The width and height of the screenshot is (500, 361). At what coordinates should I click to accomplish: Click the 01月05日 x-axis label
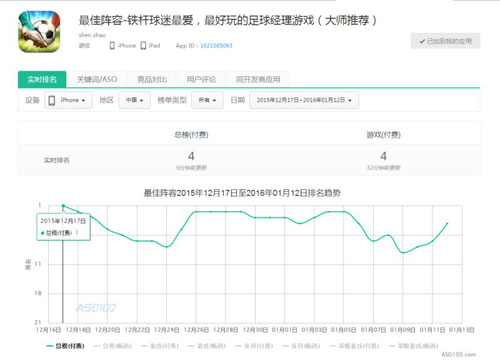pos(343,330)
